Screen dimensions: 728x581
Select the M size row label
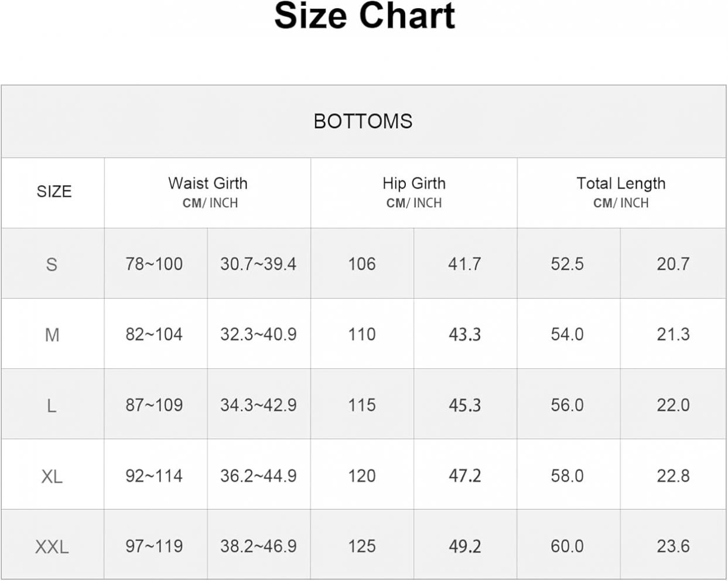(x=53, y=334)
